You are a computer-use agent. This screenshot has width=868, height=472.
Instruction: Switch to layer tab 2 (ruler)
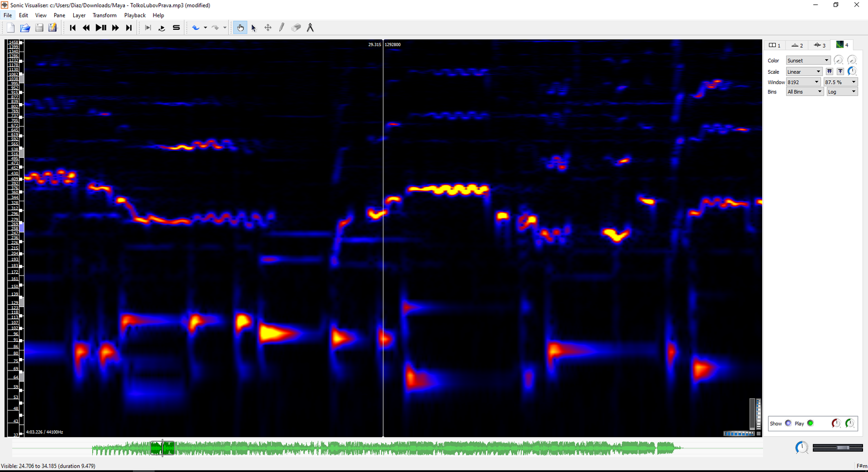[x=797, y=45]
